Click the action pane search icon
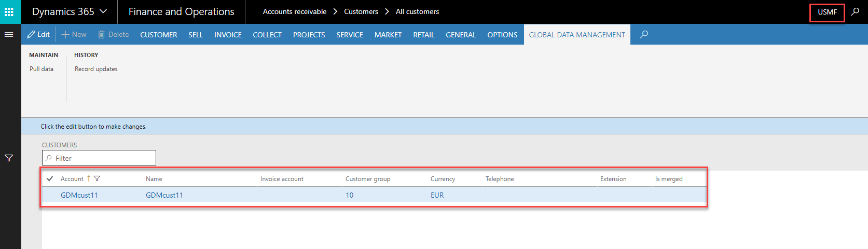This screenshot has height=249, width=868. pos(644,34)
